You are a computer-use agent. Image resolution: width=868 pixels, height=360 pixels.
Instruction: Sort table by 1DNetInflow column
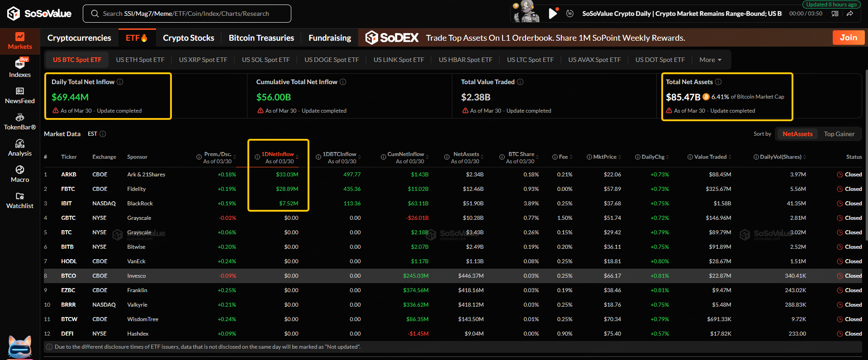[278, 154]
